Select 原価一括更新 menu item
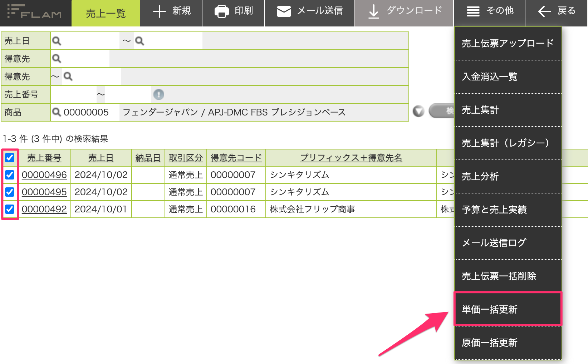This screenshot has height=364, width=588. (x=508, y=343)
